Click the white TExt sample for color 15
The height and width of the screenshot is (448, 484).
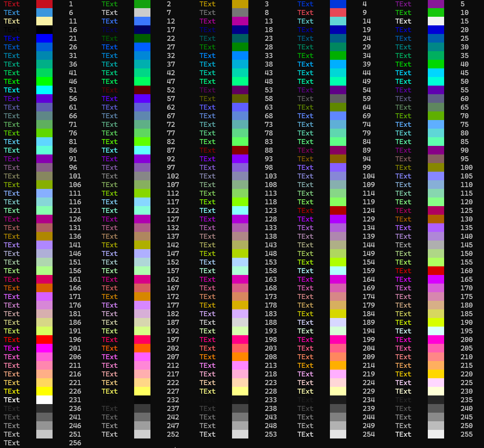[x=403, y=21]
